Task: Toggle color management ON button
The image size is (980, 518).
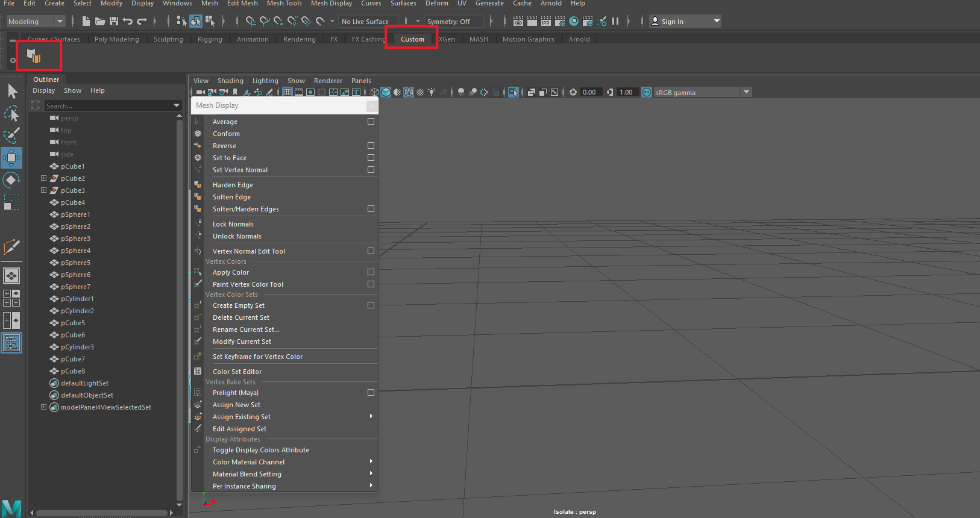Action: point(647,92)
